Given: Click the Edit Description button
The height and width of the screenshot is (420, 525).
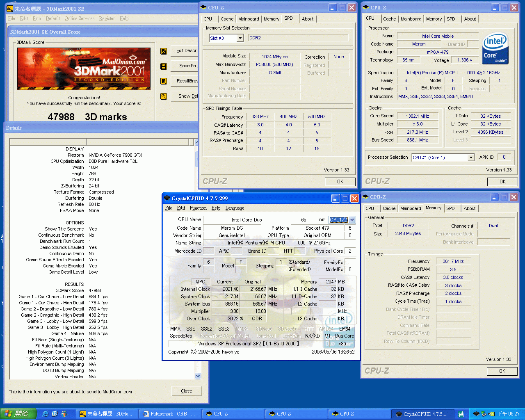Looking at the screenshot, I should pos(185,51).
